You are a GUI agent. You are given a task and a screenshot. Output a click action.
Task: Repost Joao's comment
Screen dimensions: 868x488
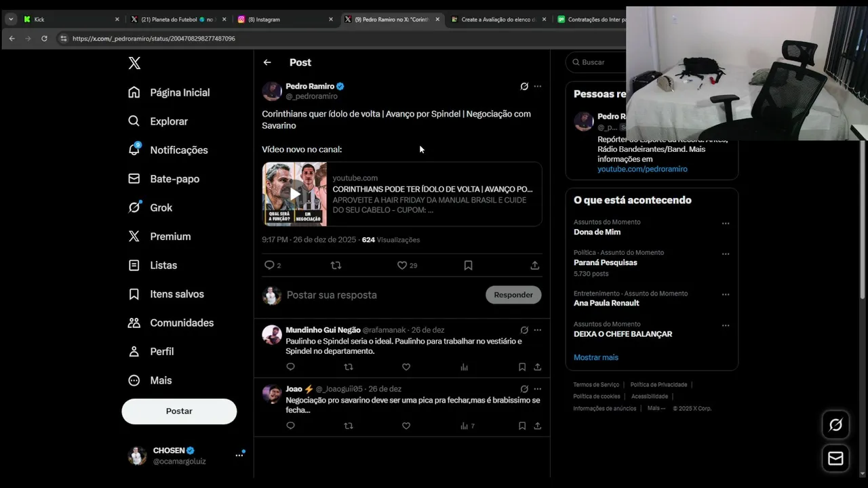(x=349, y=426)
